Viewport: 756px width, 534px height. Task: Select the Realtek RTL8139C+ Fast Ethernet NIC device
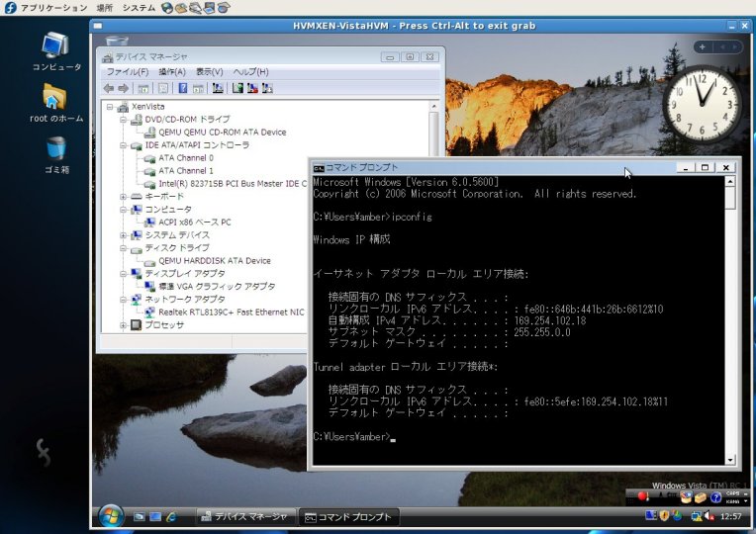(231, 311)
